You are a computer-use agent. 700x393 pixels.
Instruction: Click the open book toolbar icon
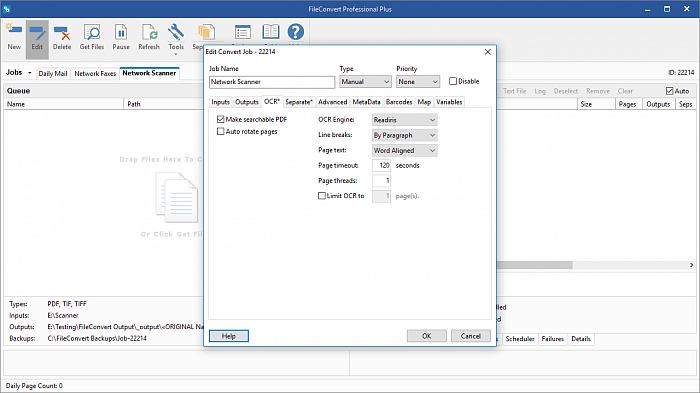click(271, 32)
